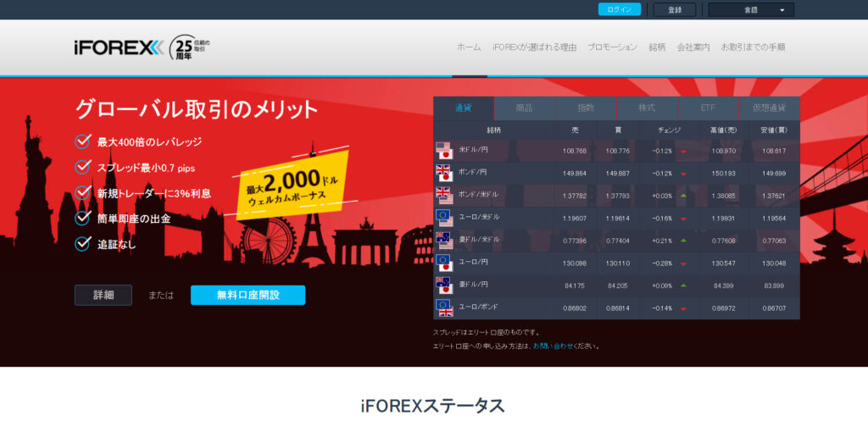
Task: Click the iFOREX logo
Action: pos(118,48)
